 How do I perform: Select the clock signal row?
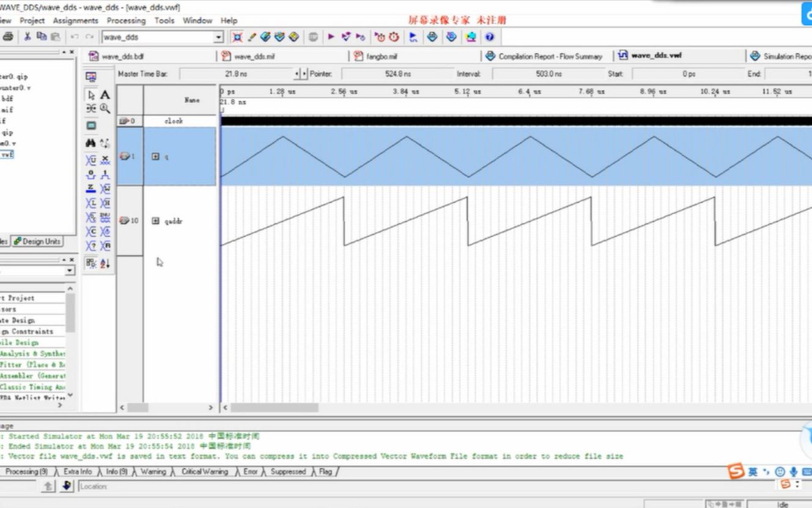pos(166,121)
